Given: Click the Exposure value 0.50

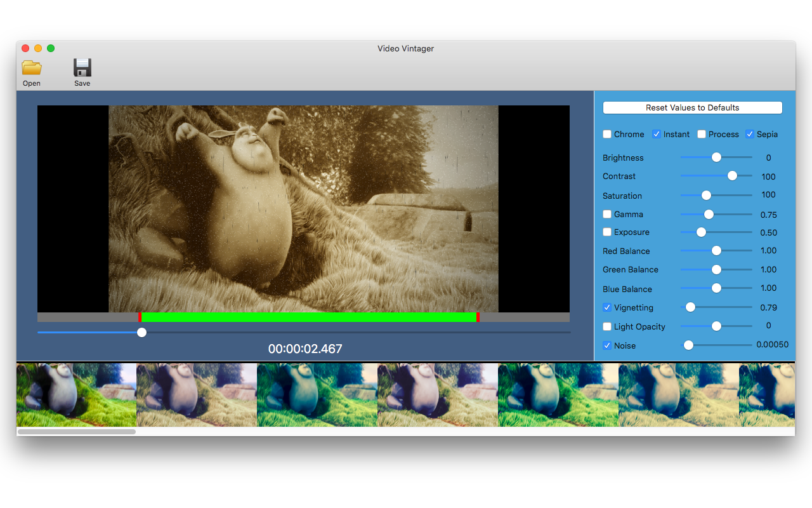Looking at the screenshot, I should pyautogui.click(x=769, y=232).
